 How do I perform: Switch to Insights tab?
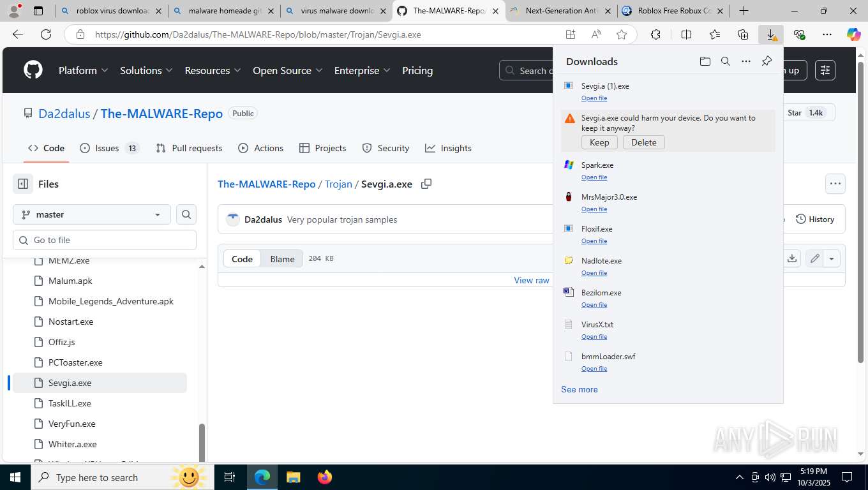click(448, 148)
